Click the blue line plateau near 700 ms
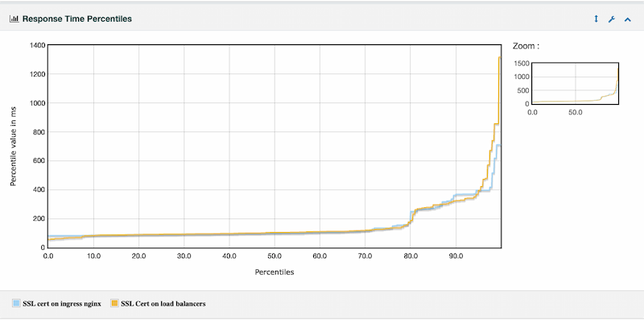The width and height of the screenshot is (644, 320). 499,145
